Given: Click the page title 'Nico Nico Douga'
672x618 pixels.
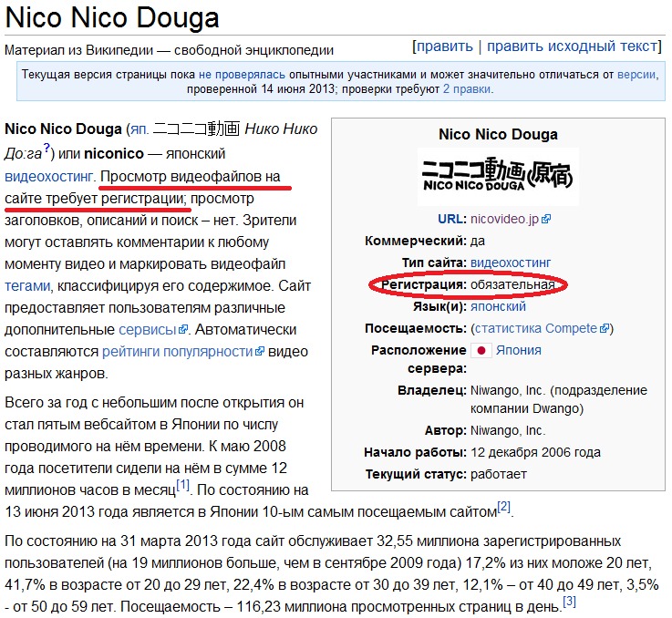Looking at the screenshot, I should (112, 18).
